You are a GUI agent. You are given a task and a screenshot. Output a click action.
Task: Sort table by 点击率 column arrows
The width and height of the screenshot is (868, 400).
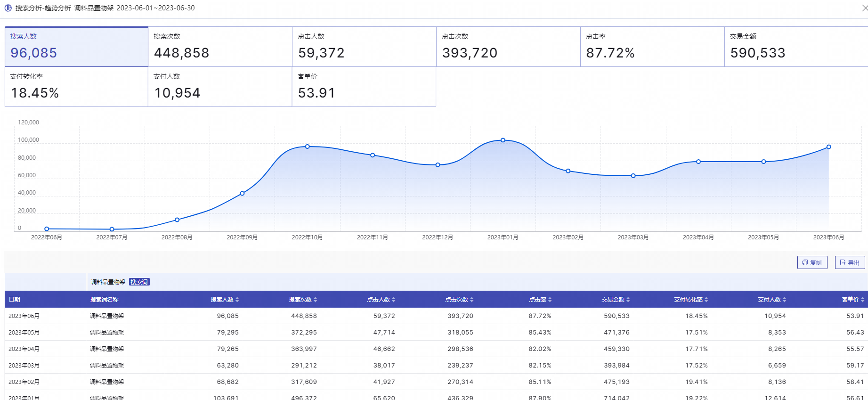550,300
